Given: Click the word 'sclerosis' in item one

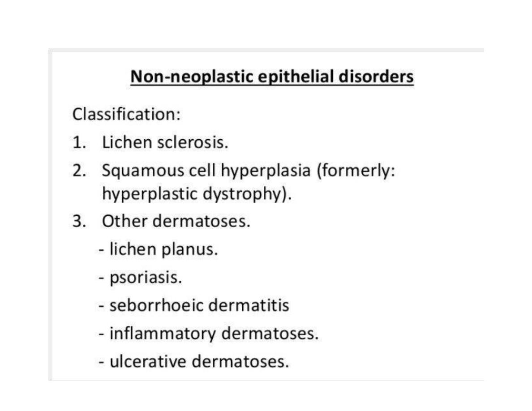Looking at the screenshot, I should [193, 142].
